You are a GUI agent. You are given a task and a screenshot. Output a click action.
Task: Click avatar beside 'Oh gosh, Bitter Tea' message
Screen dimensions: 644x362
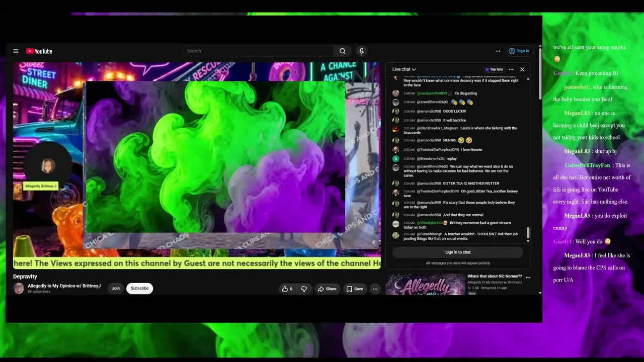[396, 193]
